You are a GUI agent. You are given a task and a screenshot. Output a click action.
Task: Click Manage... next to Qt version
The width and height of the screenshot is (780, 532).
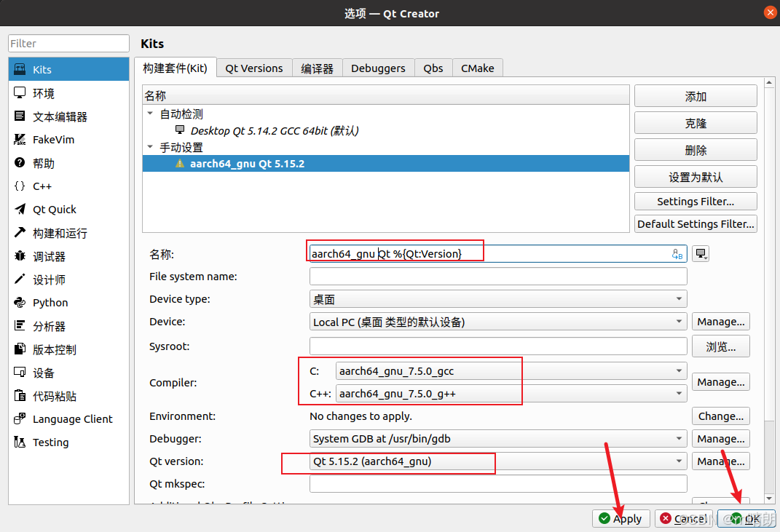pyautogui.click(x=721, y=461)
